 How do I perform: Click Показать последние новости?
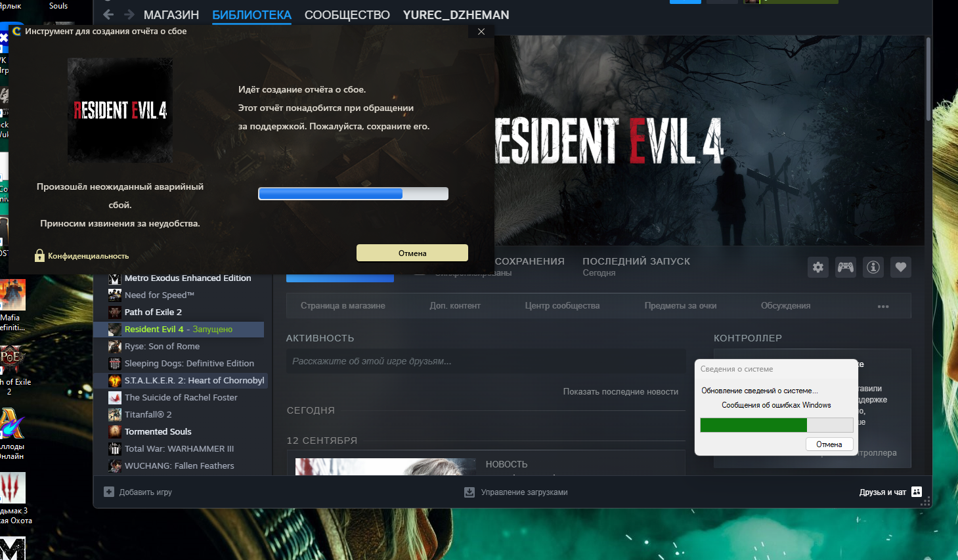coord(621,392)
